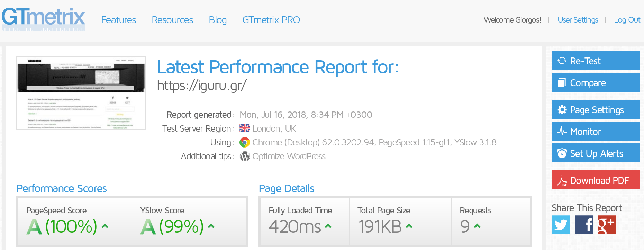Screen dimensions: 644x250
Task: Click Set Up Alerts
Action: [x=596, y=153]
